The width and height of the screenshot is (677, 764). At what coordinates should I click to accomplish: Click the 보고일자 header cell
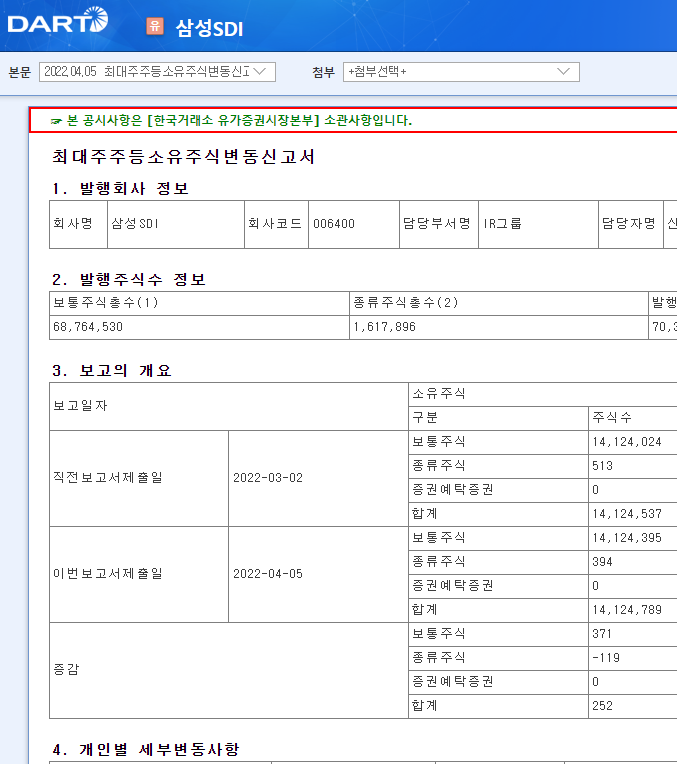(229, 406)
